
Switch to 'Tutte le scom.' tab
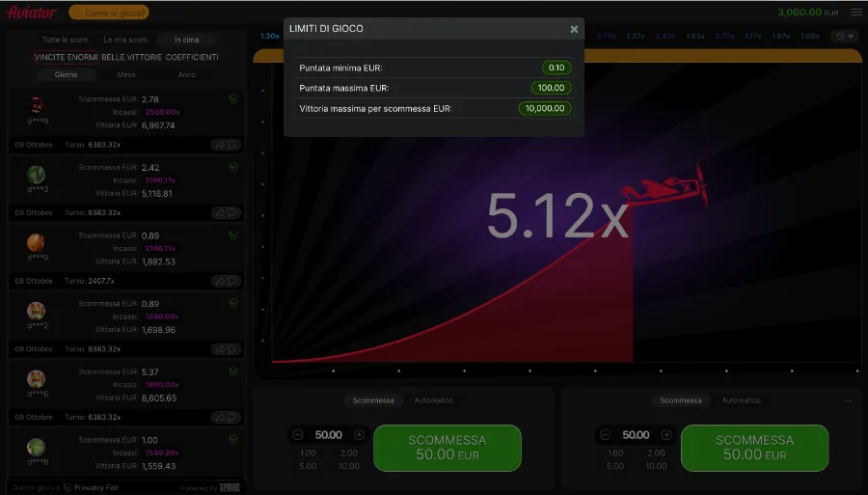point(68,40)
